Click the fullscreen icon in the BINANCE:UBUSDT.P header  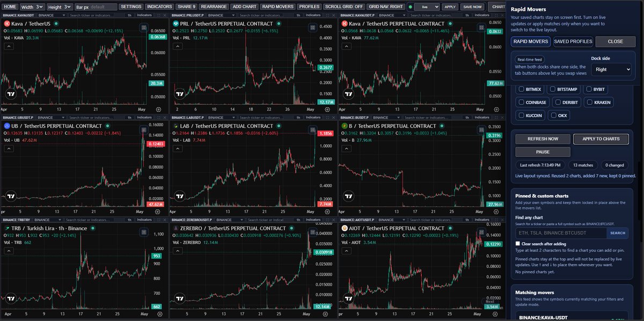(158, 118)
